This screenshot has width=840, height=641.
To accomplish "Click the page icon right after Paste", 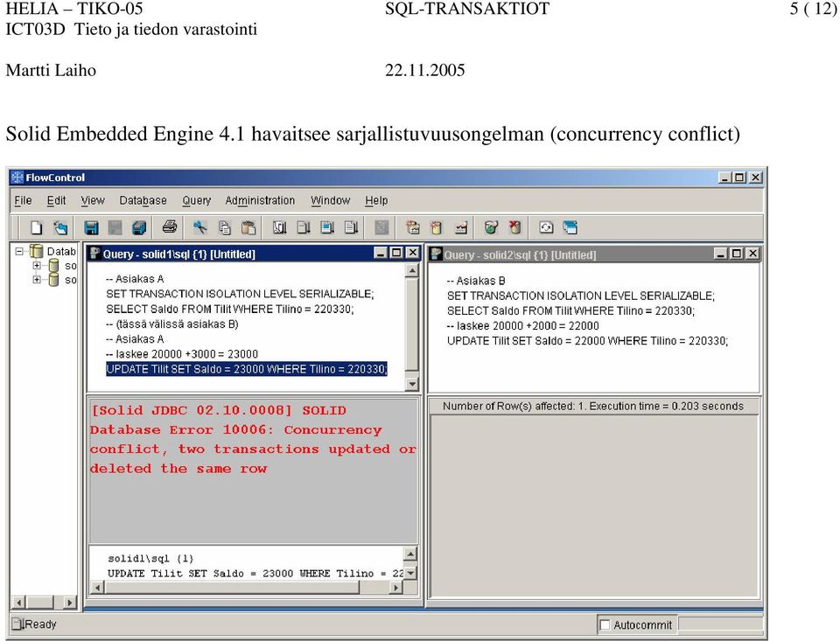I will click(280, 227).
